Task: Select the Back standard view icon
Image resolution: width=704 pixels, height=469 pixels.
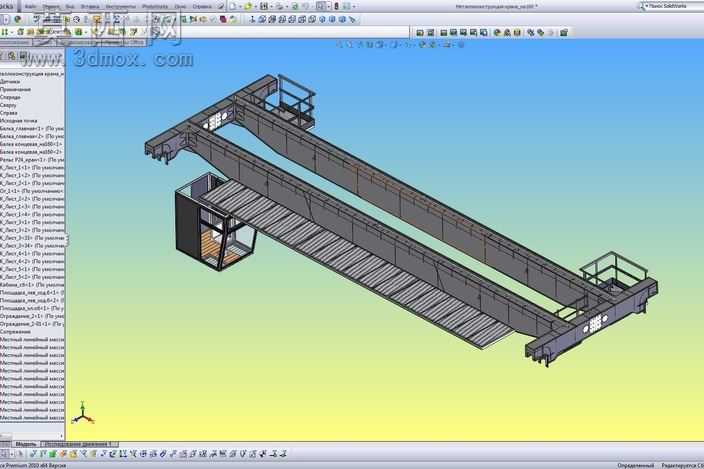Action: pos(272,19)
